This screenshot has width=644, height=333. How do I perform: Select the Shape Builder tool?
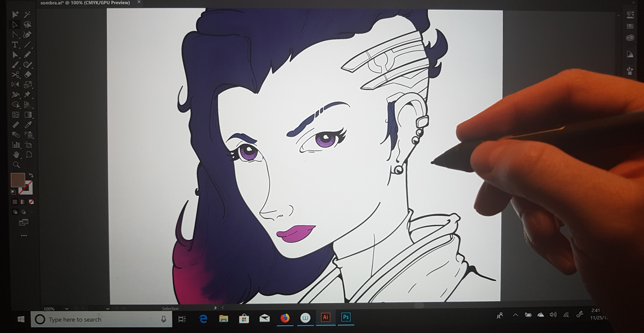click(x=16, y=105)
